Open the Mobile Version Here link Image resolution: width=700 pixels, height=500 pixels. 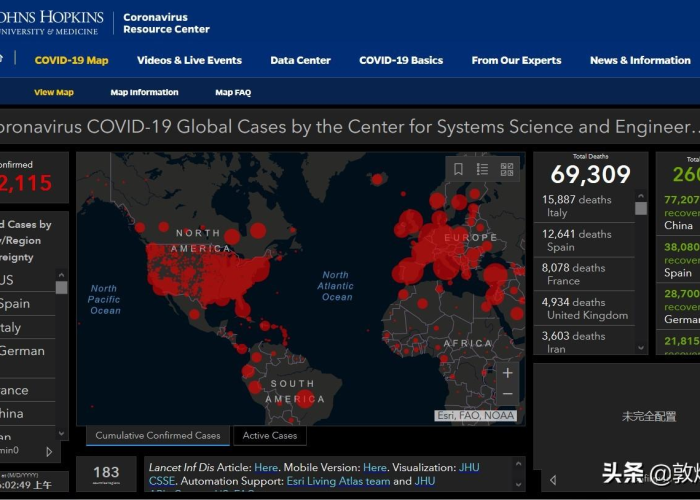(x=375, y=467)
